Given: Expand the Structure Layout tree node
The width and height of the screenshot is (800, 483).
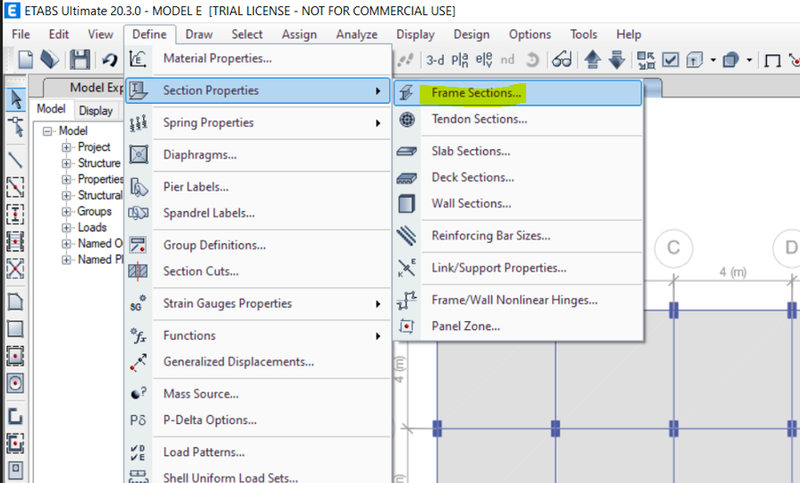Looking at the screenshot, I should point(66,163).
